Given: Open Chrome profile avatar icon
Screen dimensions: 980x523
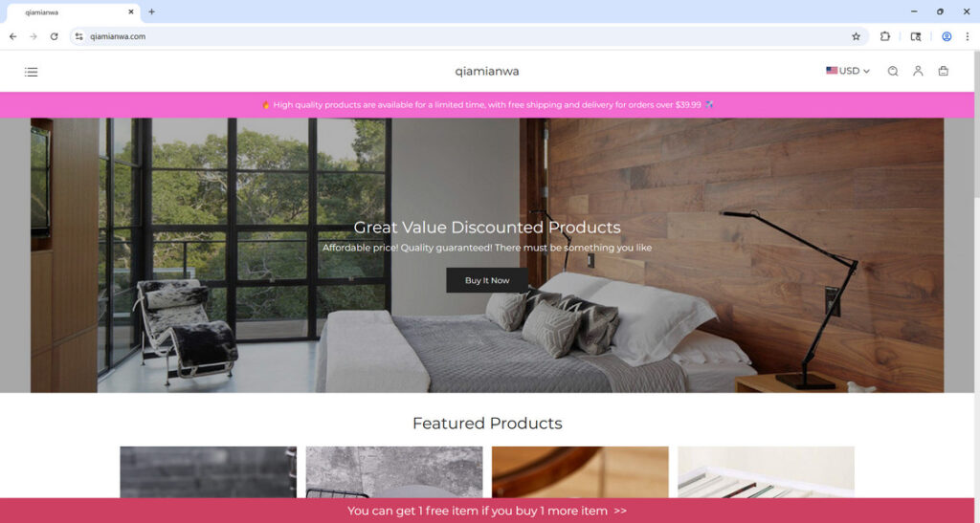Looking at the screenshot, I should [947, 37].
